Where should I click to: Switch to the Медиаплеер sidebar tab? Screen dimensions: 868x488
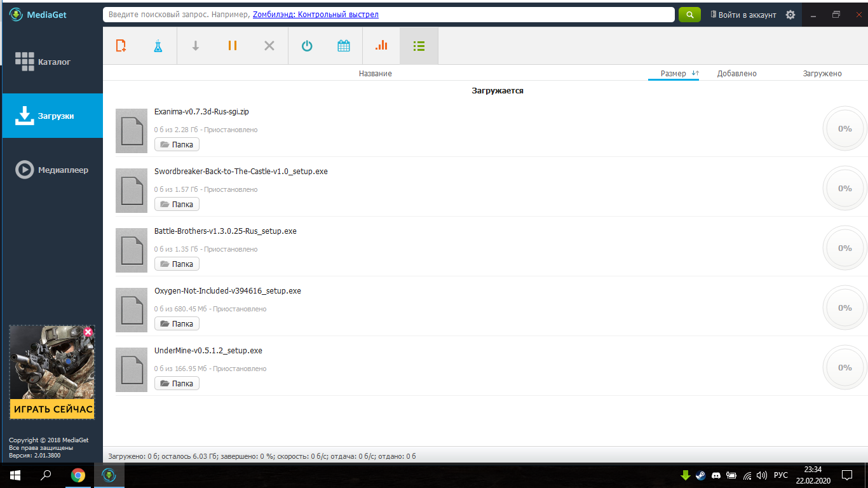click(52, 170)
